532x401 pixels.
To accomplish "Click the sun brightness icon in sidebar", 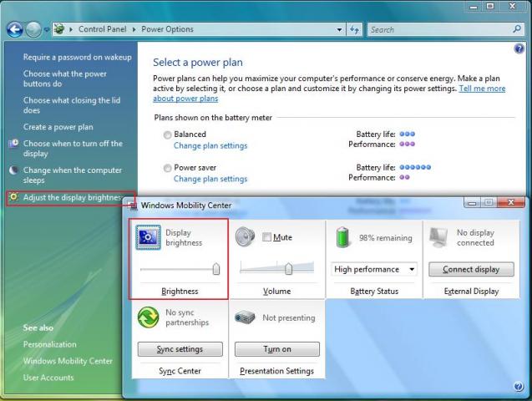I will 13,197.
